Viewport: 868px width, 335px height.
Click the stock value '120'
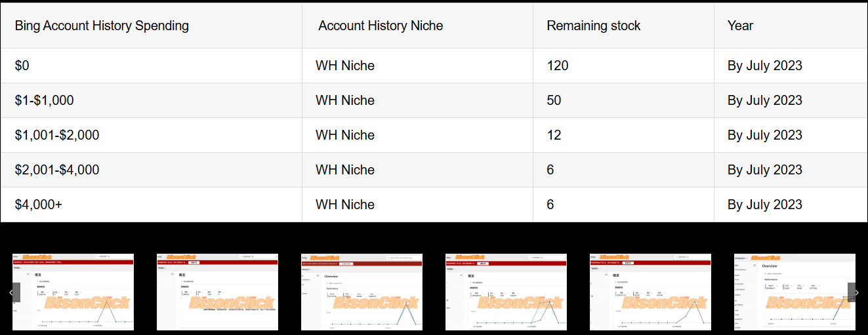click(558, 66)
